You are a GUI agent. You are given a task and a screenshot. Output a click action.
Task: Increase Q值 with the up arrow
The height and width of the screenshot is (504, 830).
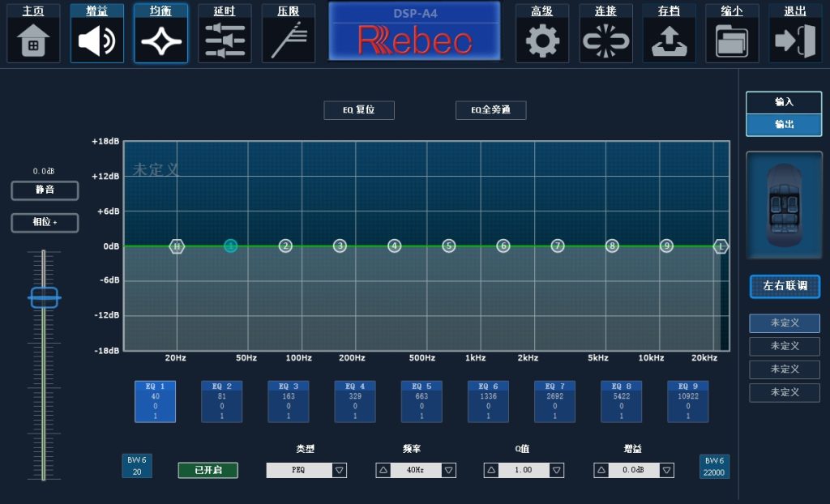[491, 470]
